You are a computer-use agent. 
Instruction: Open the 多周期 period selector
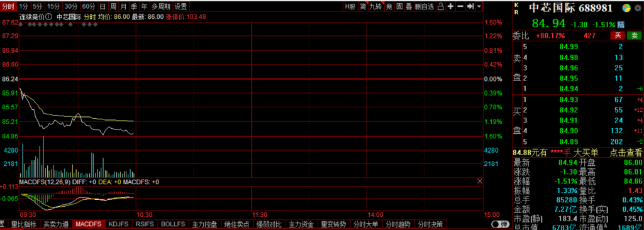[x=160, y=6]
